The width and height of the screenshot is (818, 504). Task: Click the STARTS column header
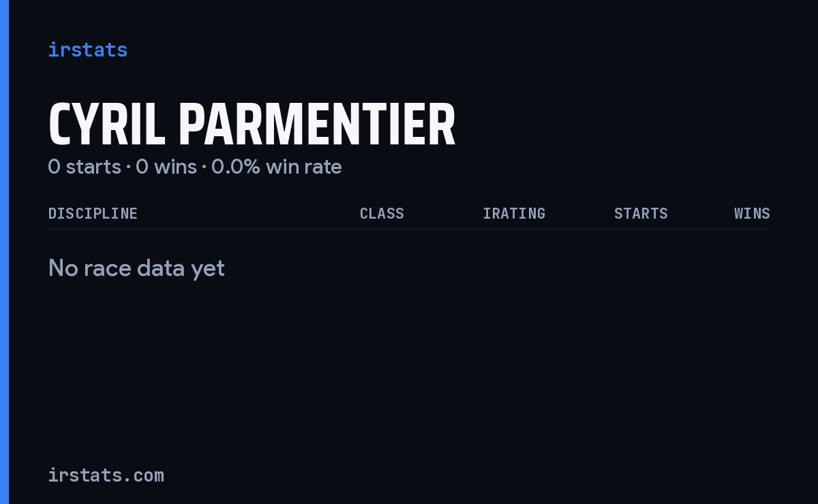point(641,214)
